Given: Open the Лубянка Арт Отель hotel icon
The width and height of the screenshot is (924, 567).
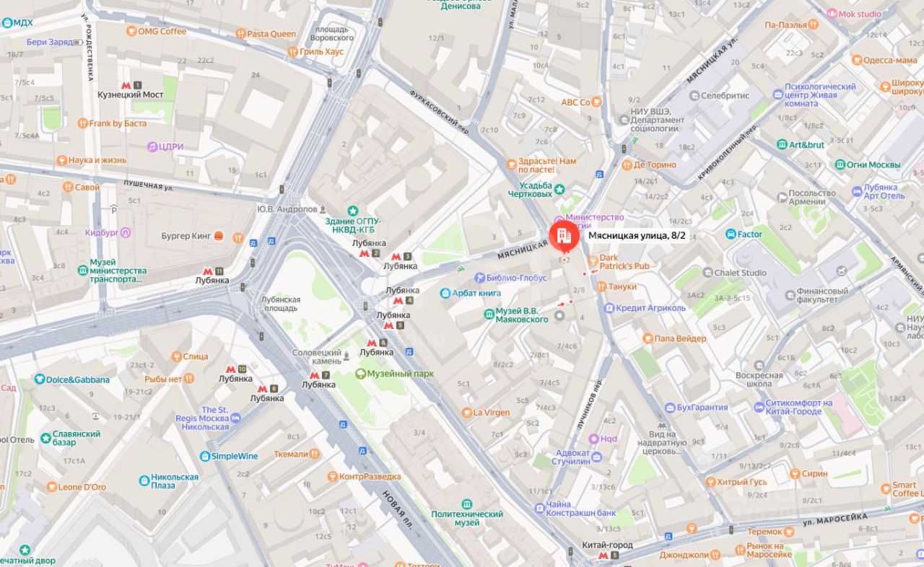Looking at the screenshot, I should click(857, 191).
